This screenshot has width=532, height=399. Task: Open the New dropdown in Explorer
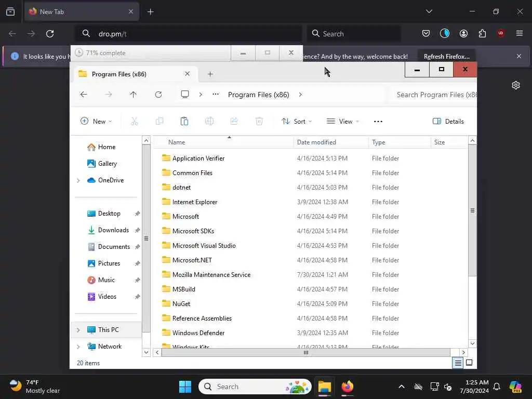click(96, 121)
